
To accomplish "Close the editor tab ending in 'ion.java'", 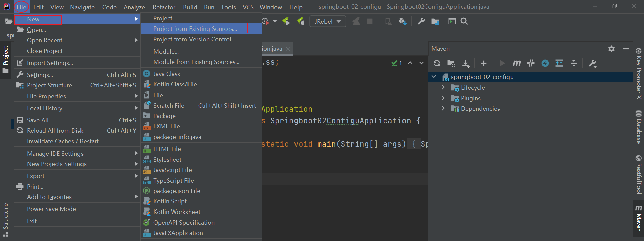I will 288,49.
